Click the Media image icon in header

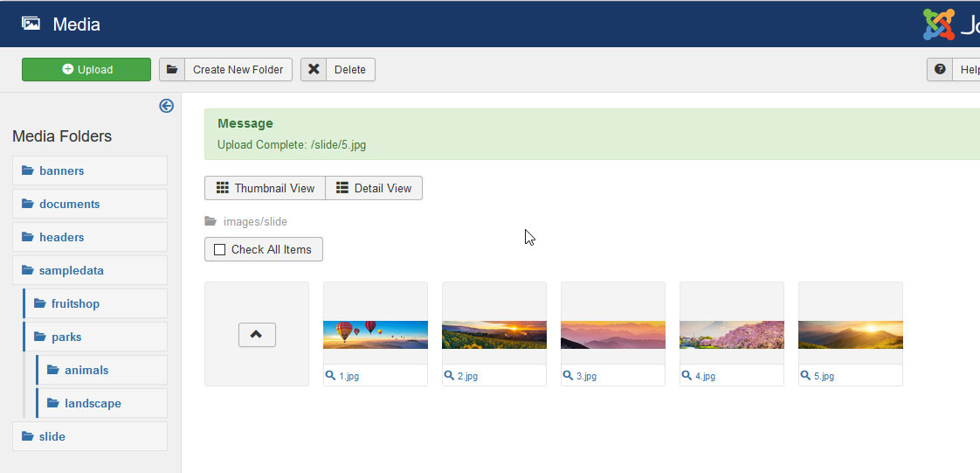pyautogui.click(x=31, y=24)
